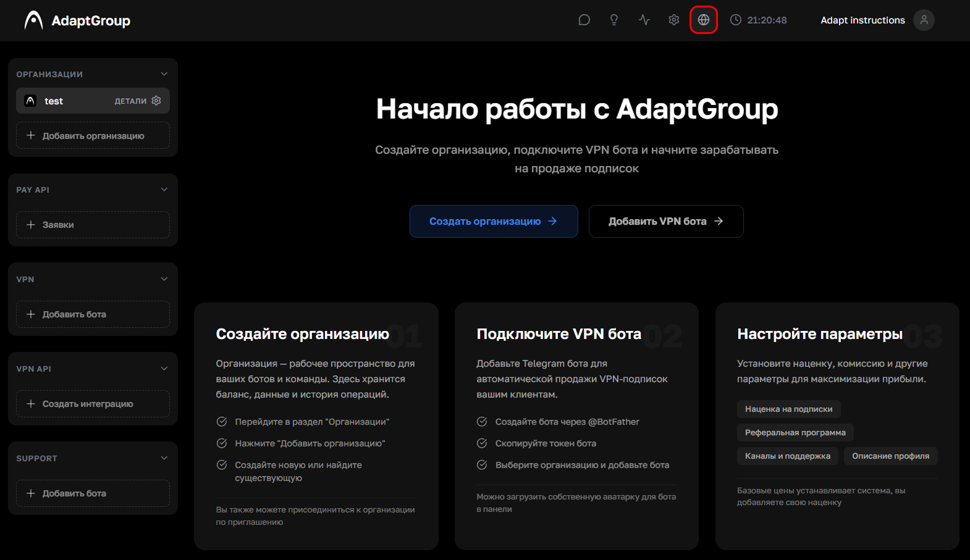Click Добавить организацию in sidebar

point(93,135)
